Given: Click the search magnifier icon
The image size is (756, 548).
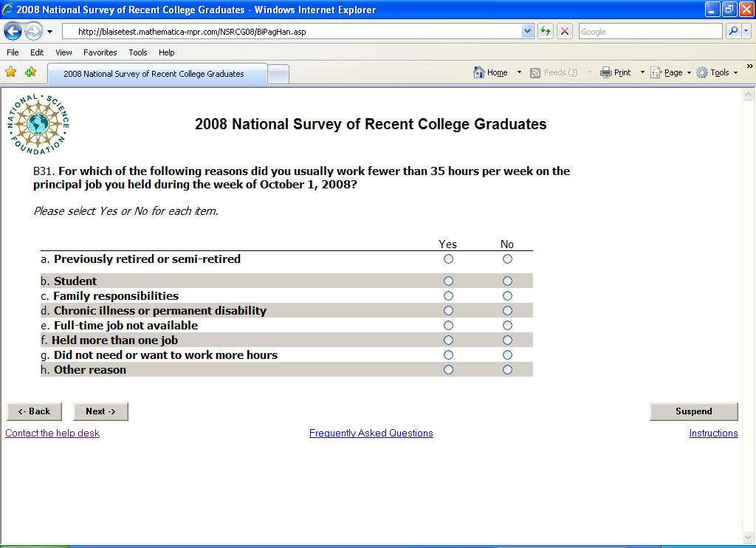Looking at the screenshot, I should tap(733, 32).
